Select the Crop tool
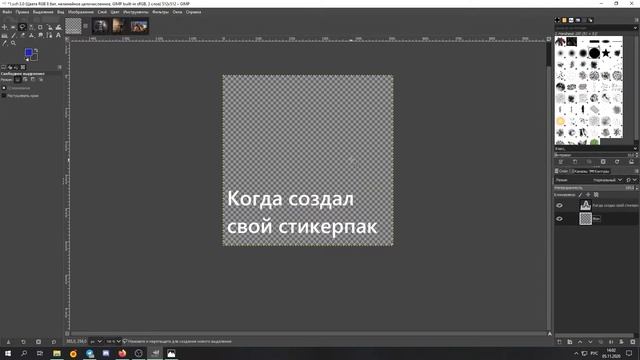The image size is (640, 360). (40, 27)
